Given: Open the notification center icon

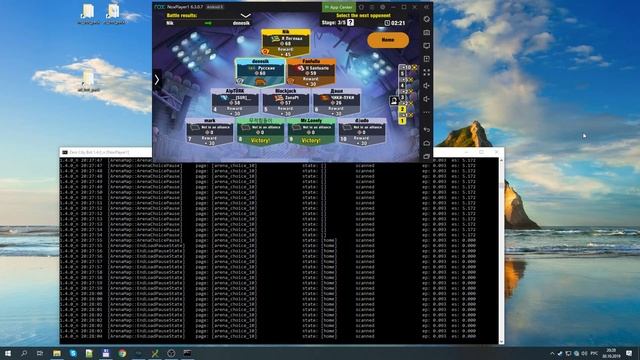Looking at the screenshot, I should (x=629, y=353).
